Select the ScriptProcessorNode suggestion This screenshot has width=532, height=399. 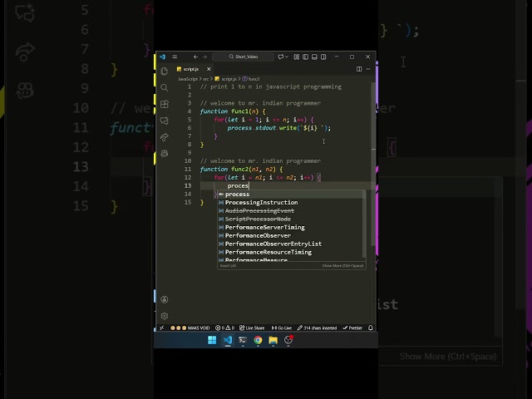point(290,219)
